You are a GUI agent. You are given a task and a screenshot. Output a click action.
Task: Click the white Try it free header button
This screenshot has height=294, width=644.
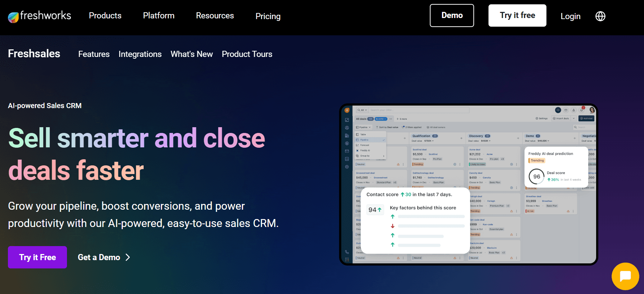517,15
